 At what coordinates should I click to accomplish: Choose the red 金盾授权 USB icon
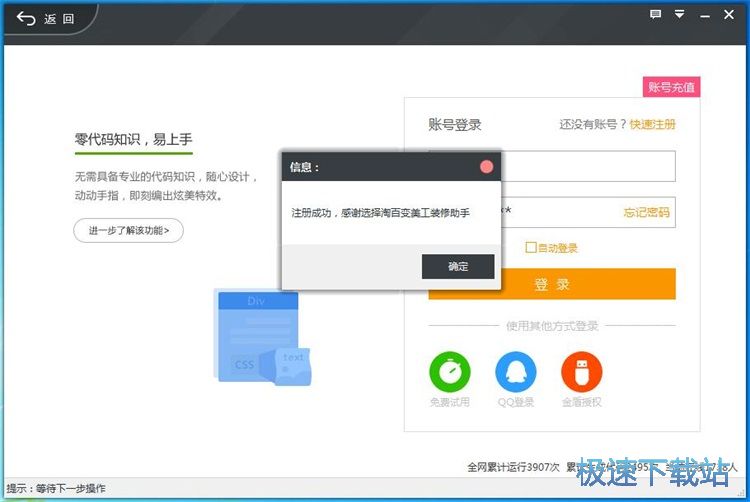tap(582, 371)
